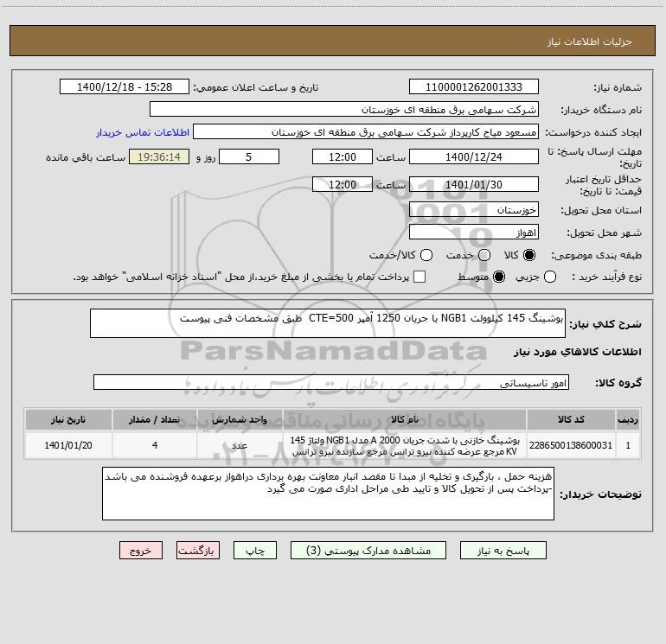The image size is (666, 644).
Task: Click the price validity date field 1401/01/30
Action: [x=473, y=185]
